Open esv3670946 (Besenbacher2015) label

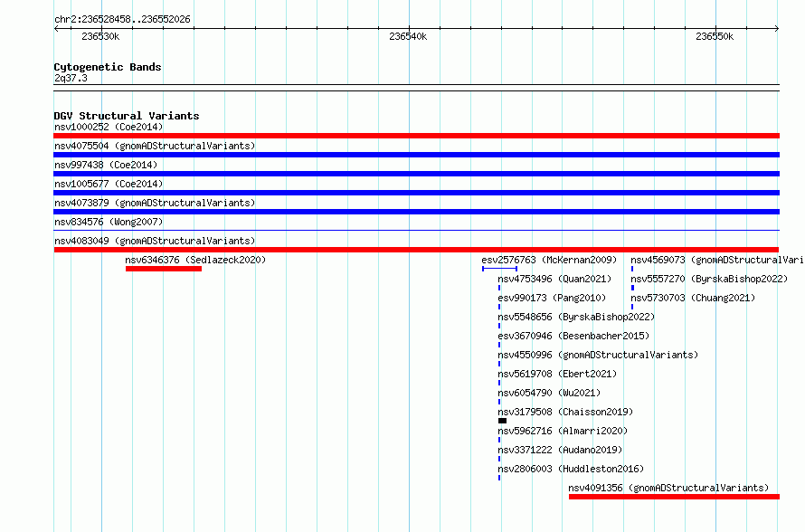point(573,336)
